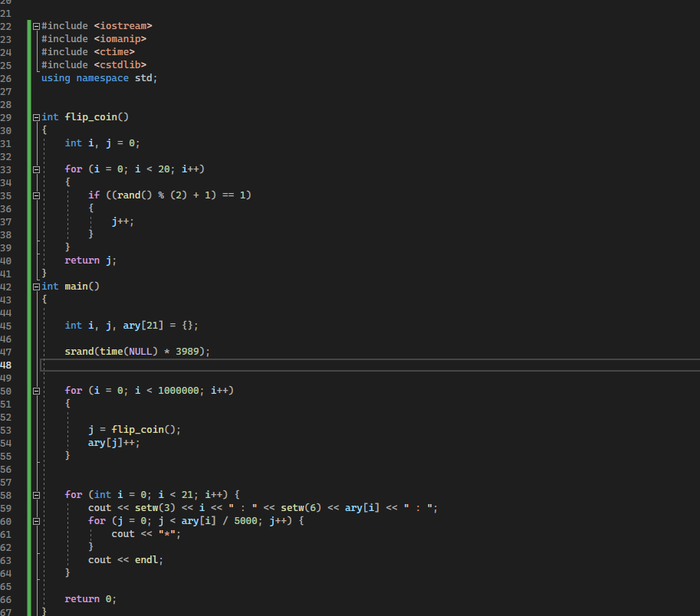The width and height of the screenshot is (700, 616).
Task: Fold the 1000000-iteration for loop
Action: 35,390
